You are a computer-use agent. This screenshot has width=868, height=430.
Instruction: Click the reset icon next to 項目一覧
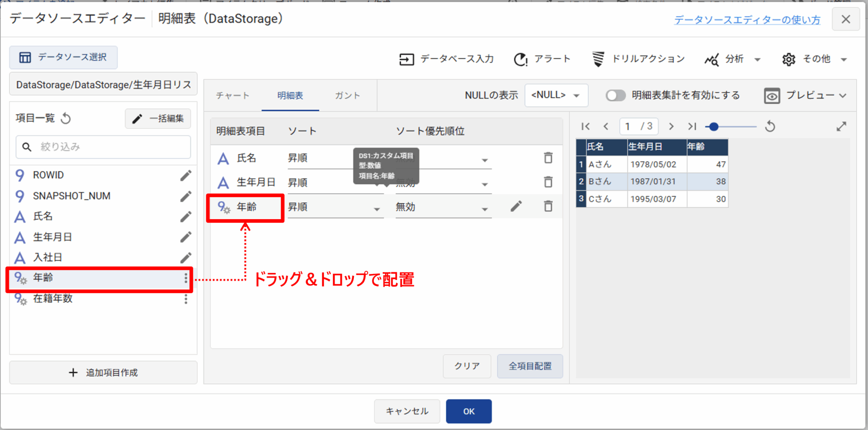point(66,118)
